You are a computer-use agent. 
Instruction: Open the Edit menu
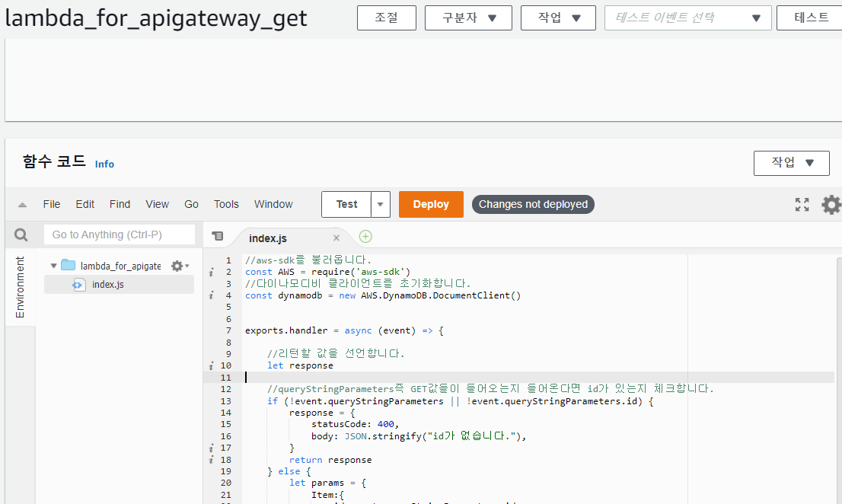click(x=85, y=204)
